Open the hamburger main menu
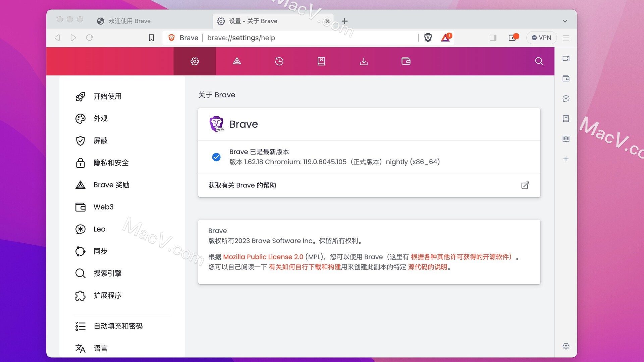The image size is (644, 362). coord(566,38)
